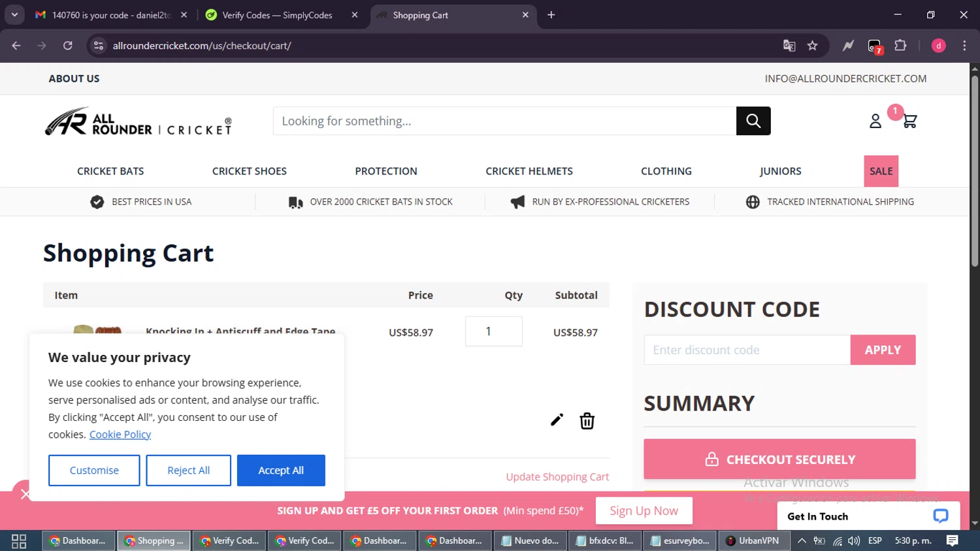Click the browser back arrow
The height and width of the screenshot is (551, 980).
click(16, 46)
